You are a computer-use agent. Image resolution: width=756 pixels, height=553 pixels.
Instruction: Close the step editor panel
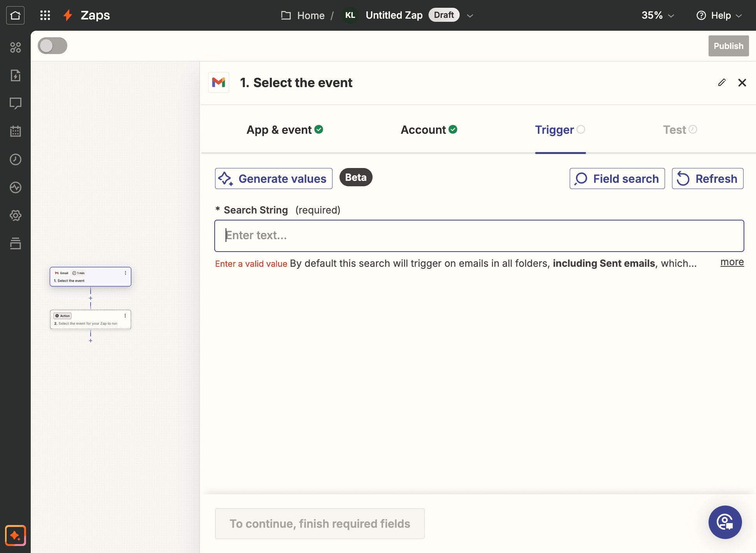click(x=742, y=82)
